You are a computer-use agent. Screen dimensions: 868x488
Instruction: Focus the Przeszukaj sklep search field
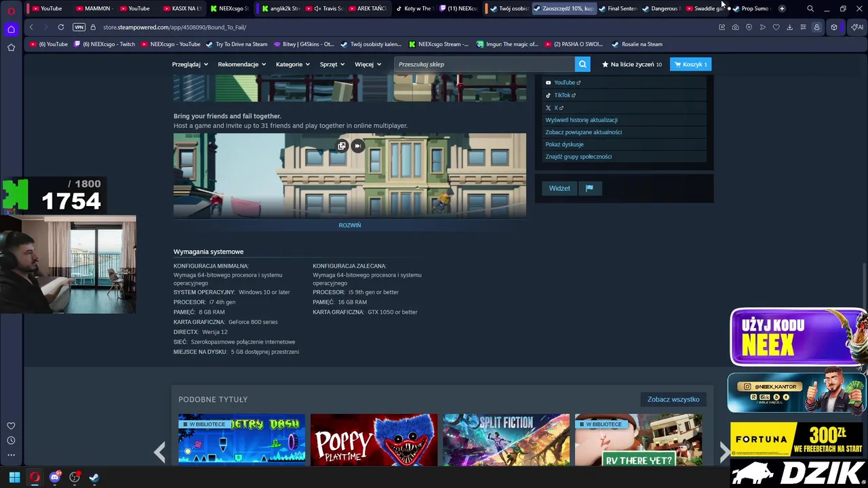tap(484, 64)
